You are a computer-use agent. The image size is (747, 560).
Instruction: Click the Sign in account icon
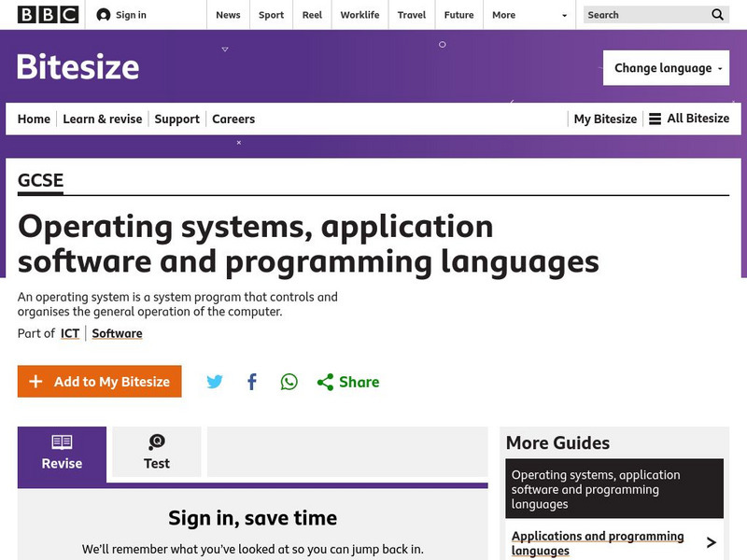point(104,15)
